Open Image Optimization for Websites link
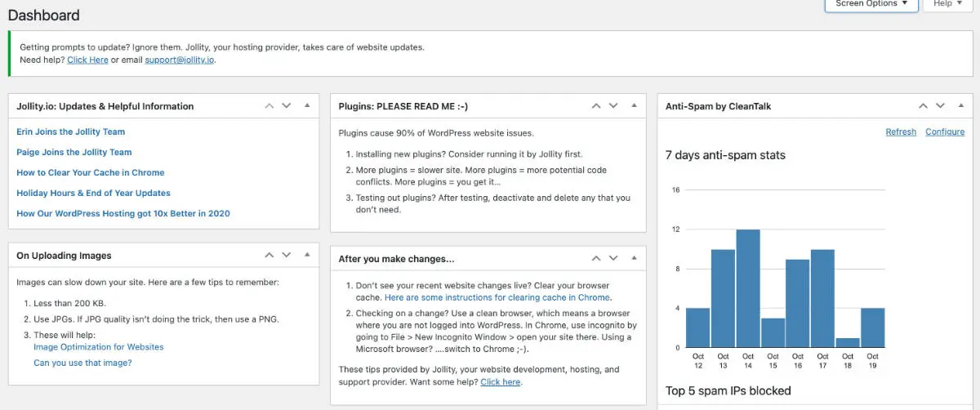 click(99, 347)
